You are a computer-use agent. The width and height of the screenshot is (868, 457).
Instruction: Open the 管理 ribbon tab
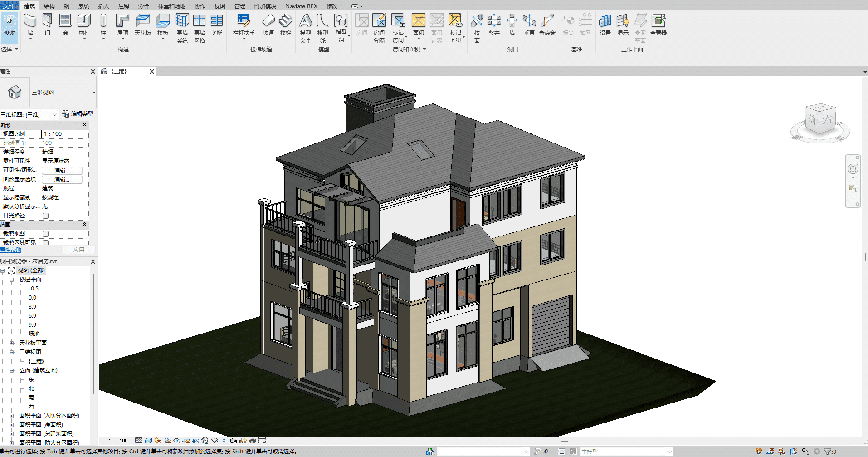pos(239,6)
